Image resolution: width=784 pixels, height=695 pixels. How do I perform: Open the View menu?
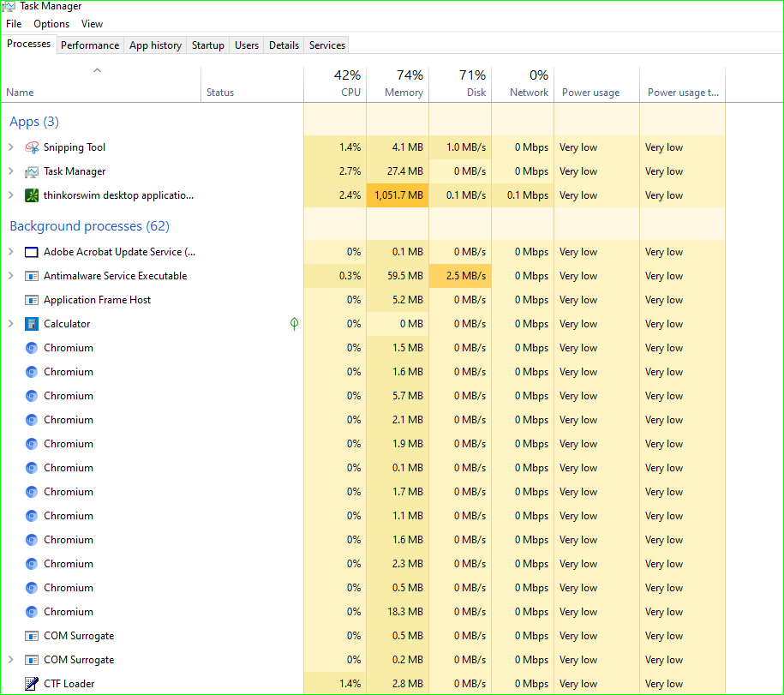click(x=92, y=24)
